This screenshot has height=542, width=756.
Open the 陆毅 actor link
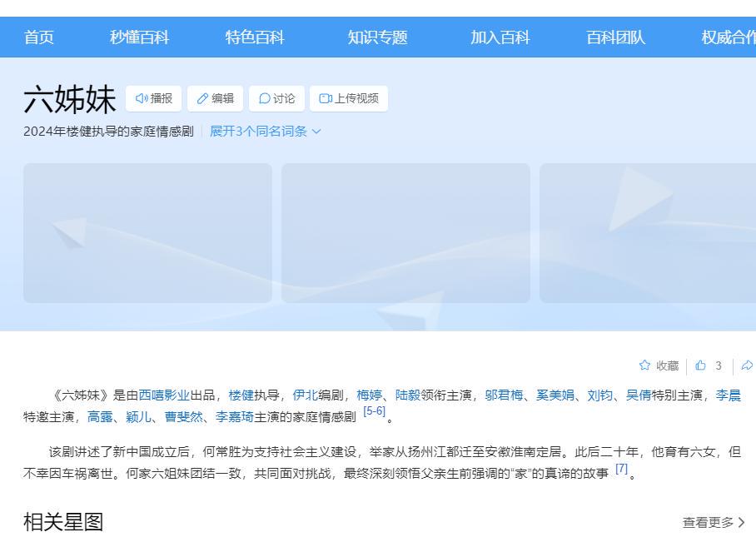click(x=408, y=395)
